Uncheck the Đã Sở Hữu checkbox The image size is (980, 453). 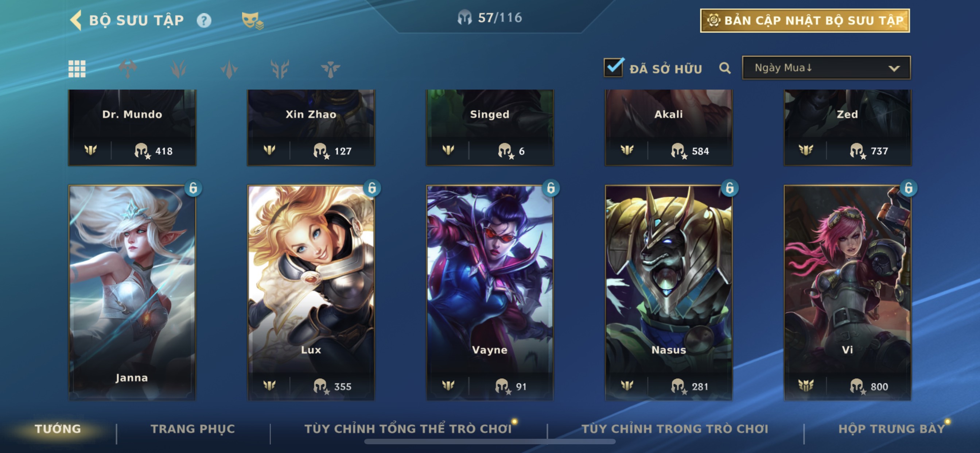pyautogui.click(x=613, y=68)
